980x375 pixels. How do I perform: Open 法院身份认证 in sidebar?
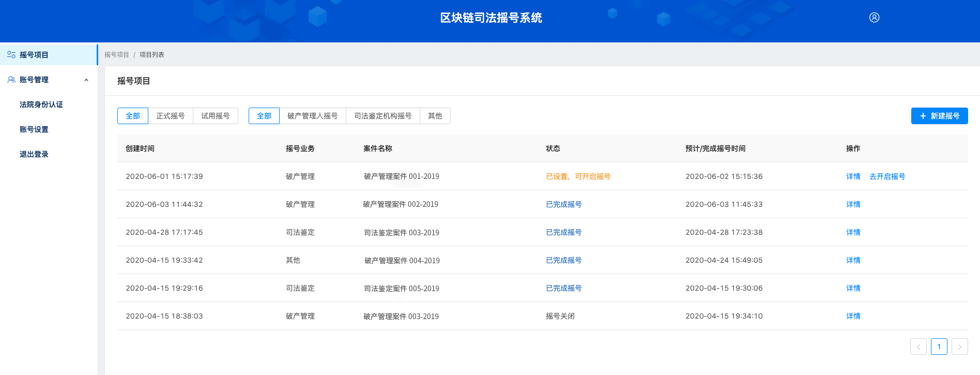click(41, 104)
